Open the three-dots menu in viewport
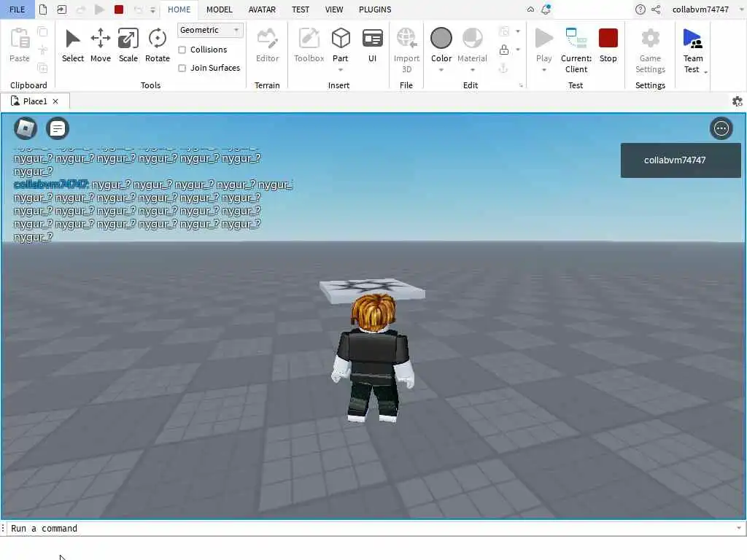The height and width of the screenshot is (560, 747). pyautogui.click(x=721, y=128)
